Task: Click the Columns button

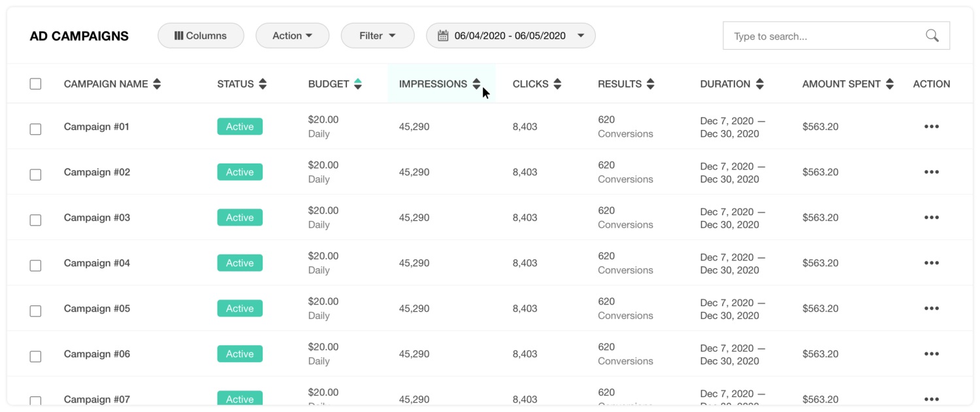Action: [x=201, y=36]
